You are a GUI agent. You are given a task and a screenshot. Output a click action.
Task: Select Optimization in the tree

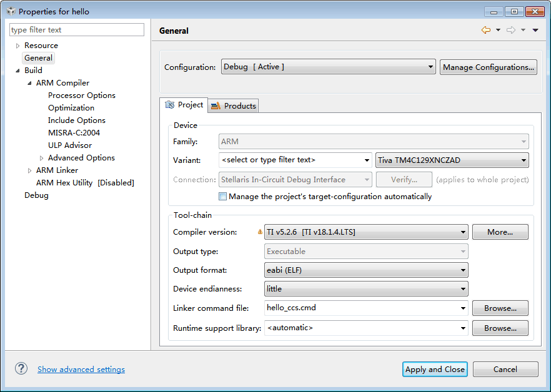point(71,107)
